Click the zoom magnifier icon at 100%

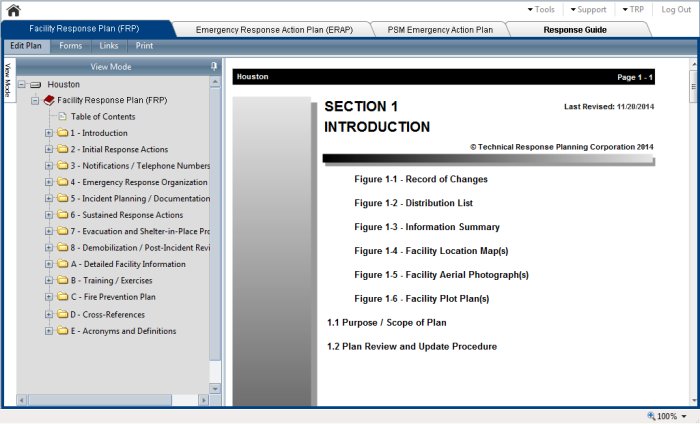652,416
